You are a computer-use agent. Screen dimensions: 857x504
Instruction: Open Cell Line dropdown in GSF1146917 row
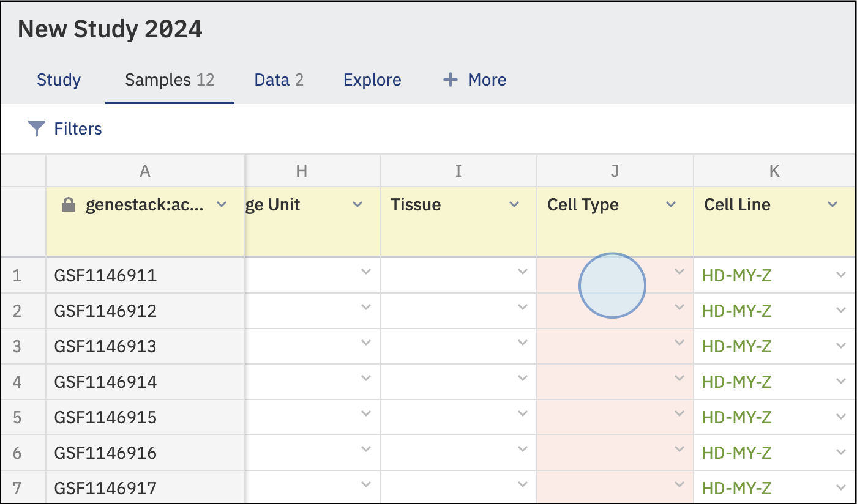pos(841,488)
